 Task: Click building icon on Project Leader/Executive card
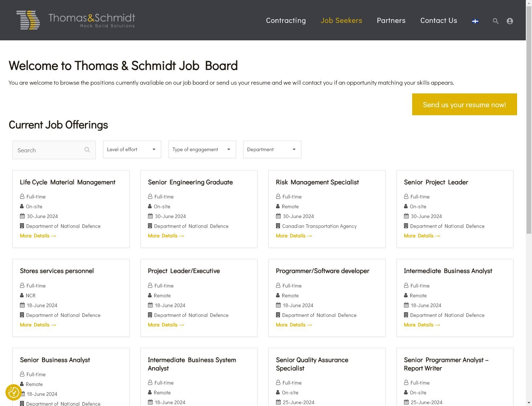150,315
